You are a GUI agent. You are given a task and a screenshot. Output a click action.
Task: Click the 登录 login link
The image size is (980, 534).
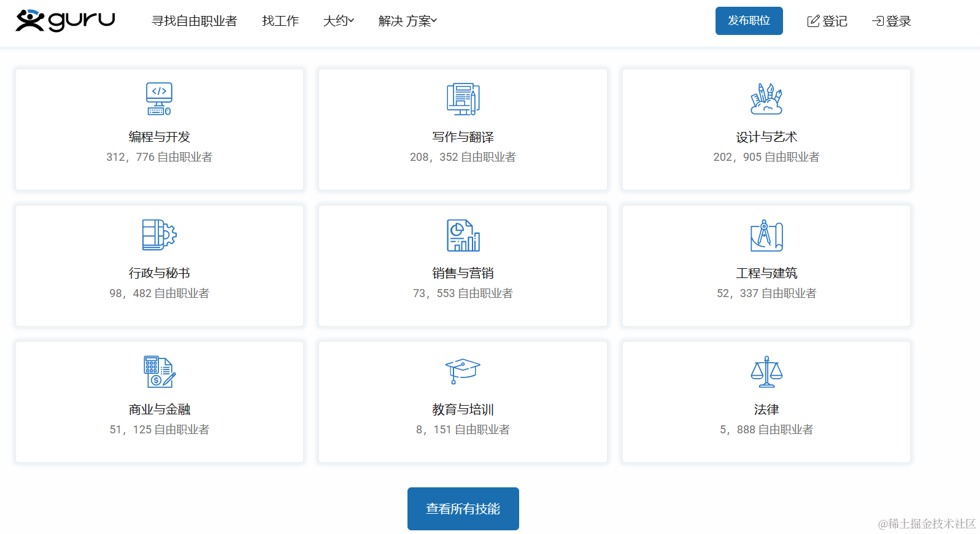click(x=891, y=21)
